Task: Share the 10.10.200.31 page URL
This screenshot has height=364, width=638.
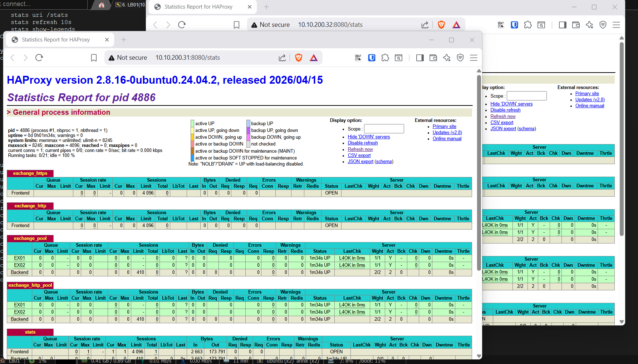Action: (282, 58)
